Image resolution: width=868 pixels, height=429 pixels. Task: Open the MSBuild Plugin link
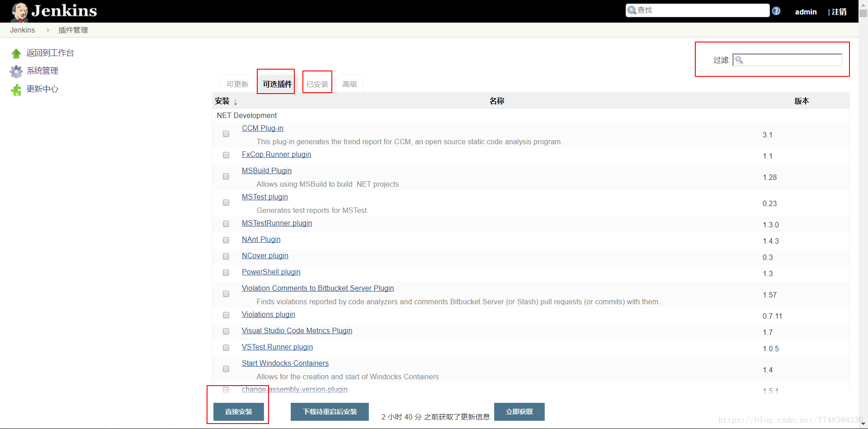[x=267, y=171]
